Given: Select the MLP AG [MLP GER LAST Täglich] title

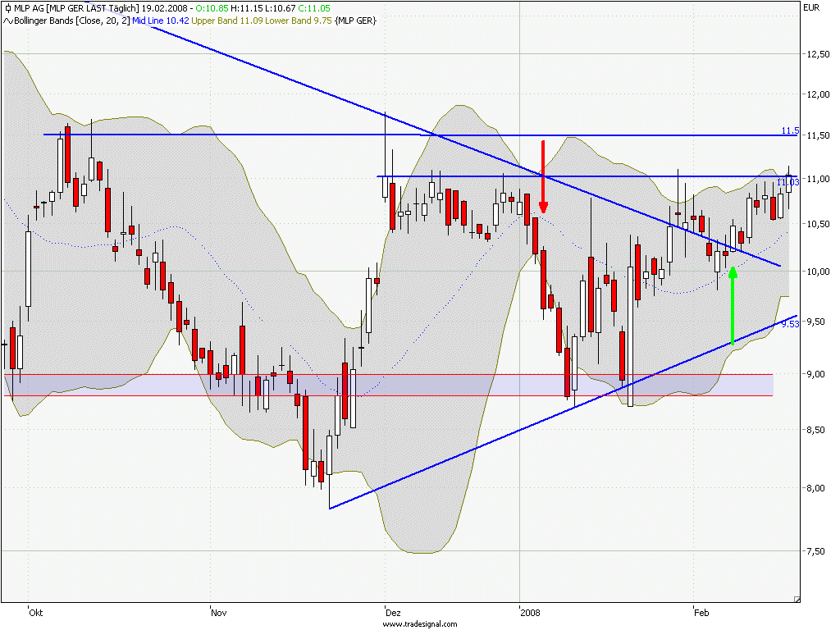Looking at the screenshot, I should (76, 8).
